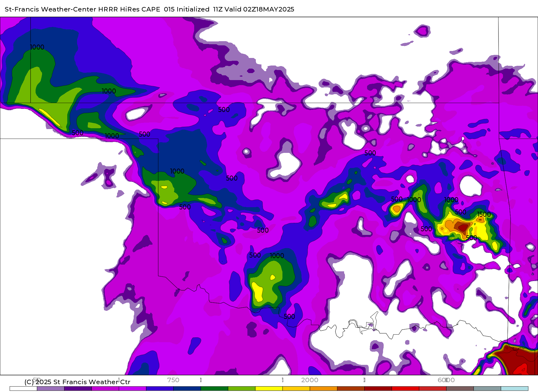Click the "St-Francis Weather-Center HRRR HiRes CAPE" title

(x=82, y=9)
